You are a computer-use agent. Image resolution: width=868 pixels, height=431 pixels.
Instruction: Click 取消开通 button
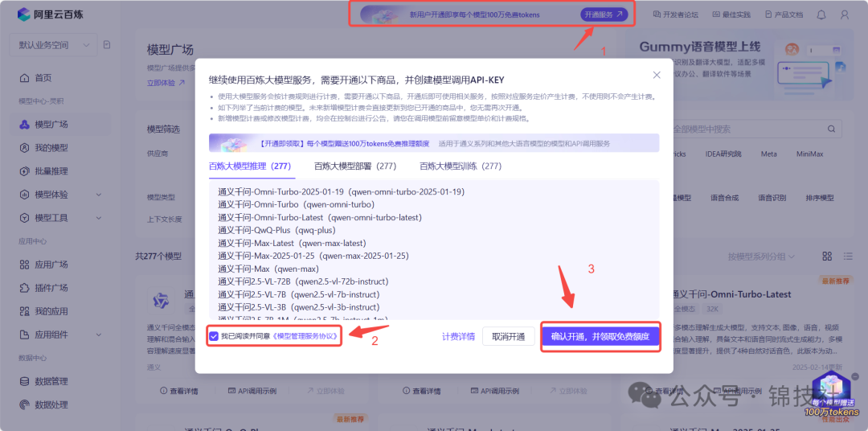pos(508,336)
